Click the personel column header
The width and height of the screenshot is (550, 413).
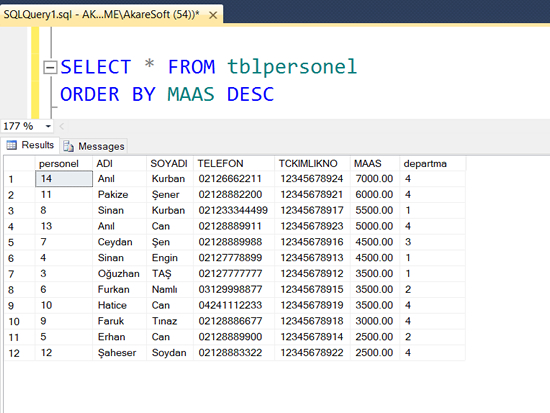coord(63,164)
